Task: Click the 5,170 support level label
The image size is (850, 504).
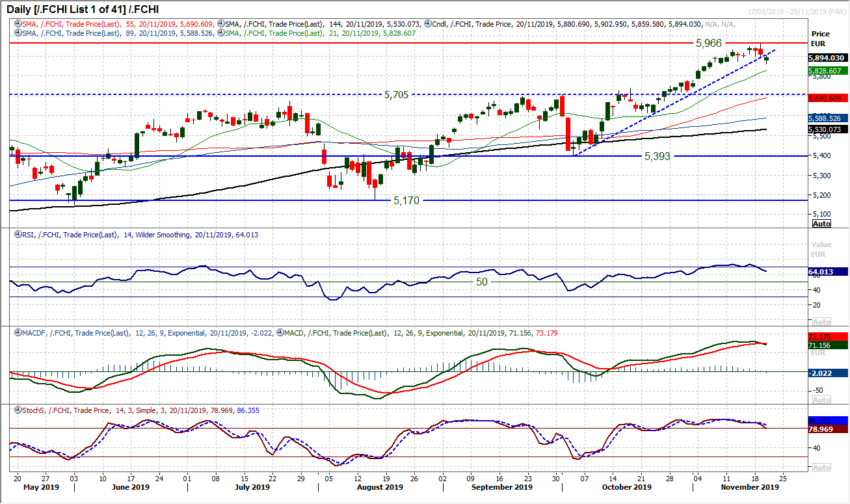Action: 406,201
